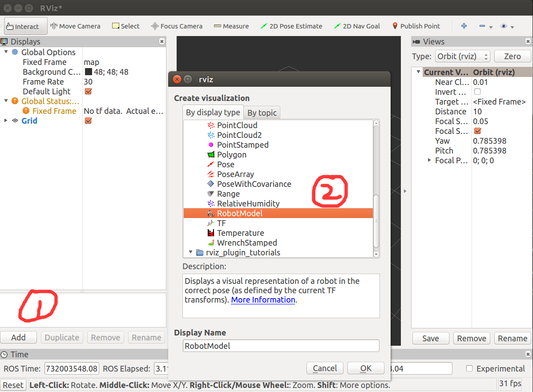This screenshot has height=392, width=533.
Task: Close the Views panel
Action: [528, 41]
